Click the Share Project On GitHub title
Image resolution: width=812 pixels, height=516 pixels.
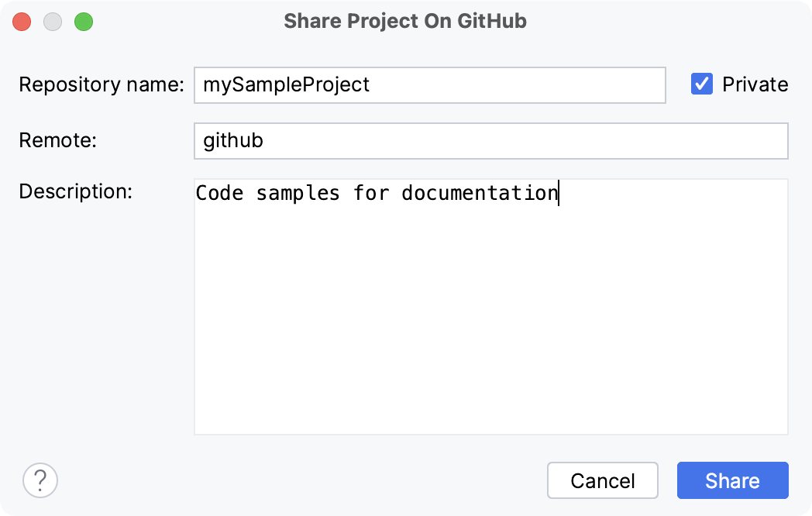[406, 21]
